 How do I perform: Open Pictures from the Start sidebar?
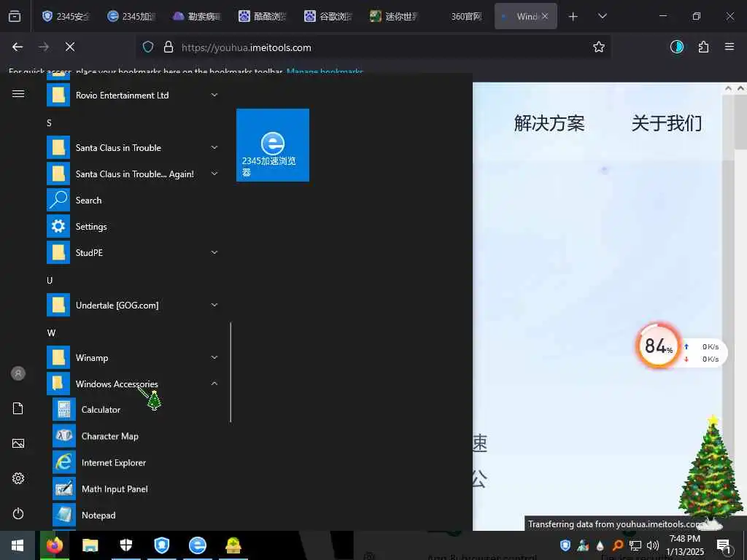point(18,443)
